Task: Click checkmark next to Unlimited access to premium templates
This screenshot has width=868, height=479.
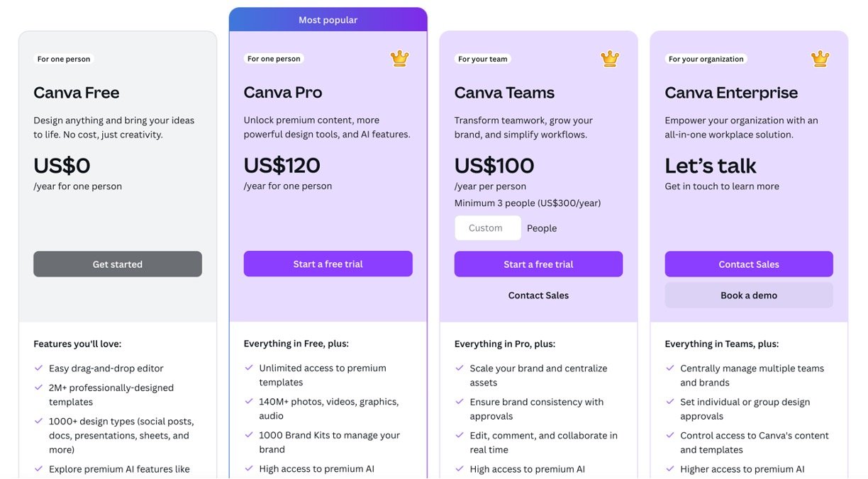Action: pos(249,368)
